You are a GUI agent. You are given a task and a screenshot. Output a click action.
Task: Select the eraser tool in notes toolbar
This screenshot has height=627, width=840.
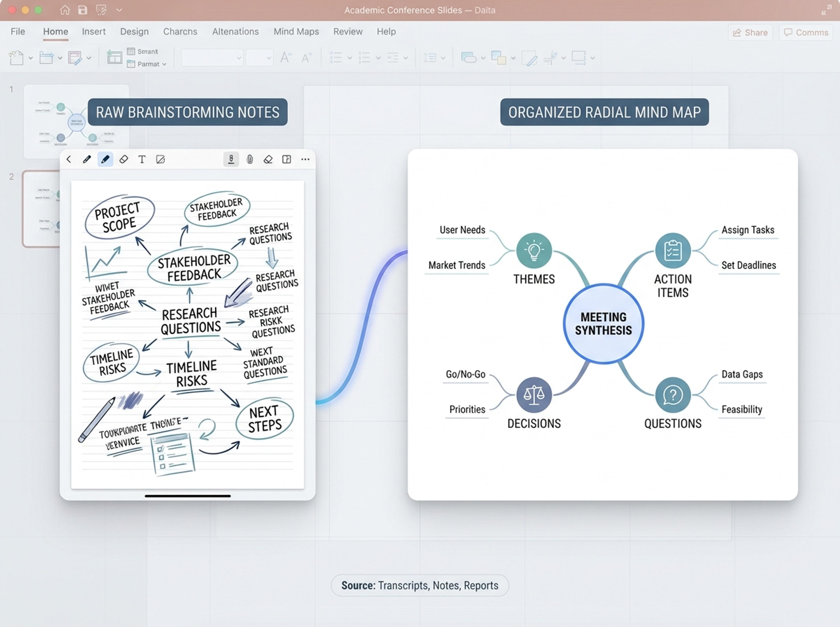point(124,159)
